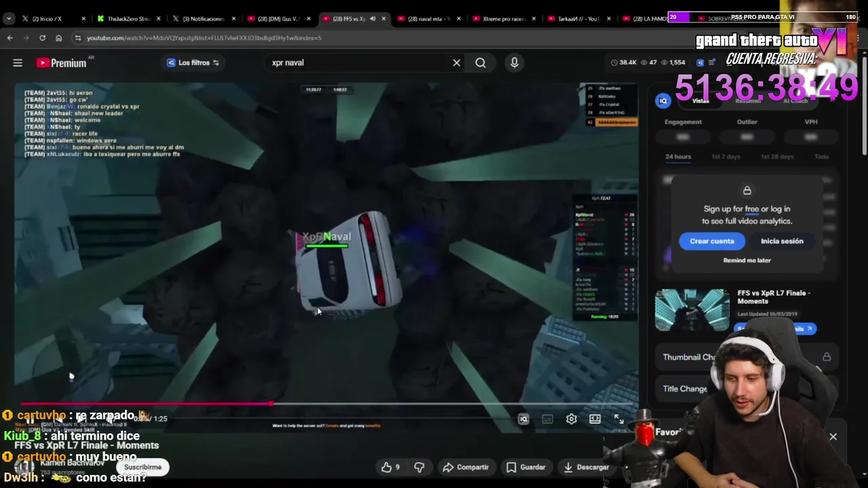Select the 24 hours range tab
Screen dimensions: 868x488
[x=678, y=157]
